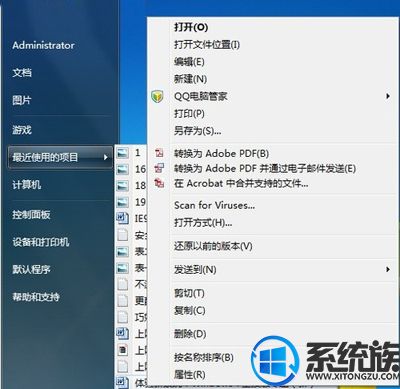Select 新建(N) in the context menu
The image size is (400, 389).
click(190, 79)
